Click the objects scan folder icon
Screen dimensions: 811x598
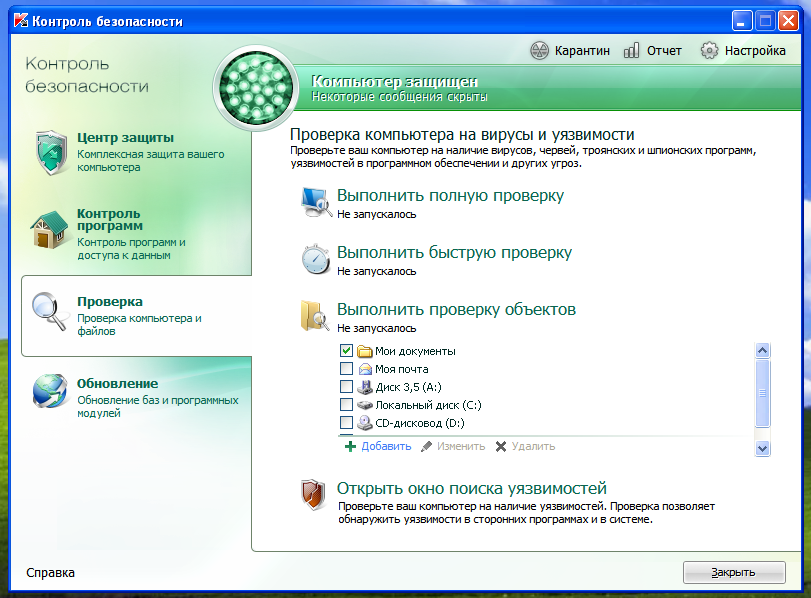315,316
